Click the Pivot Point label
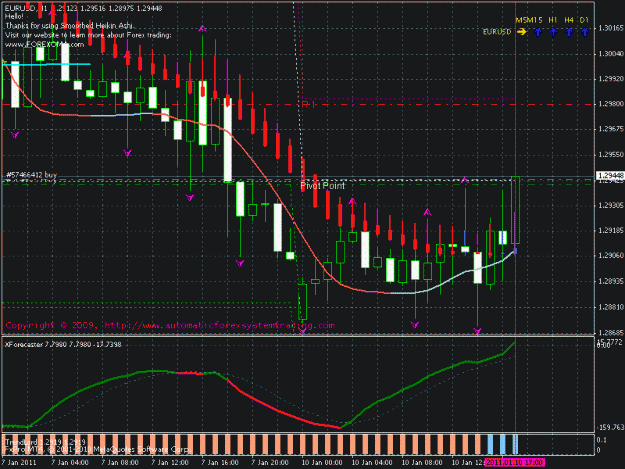The width and height of the screenshot is (625, 469). point(322,186)
